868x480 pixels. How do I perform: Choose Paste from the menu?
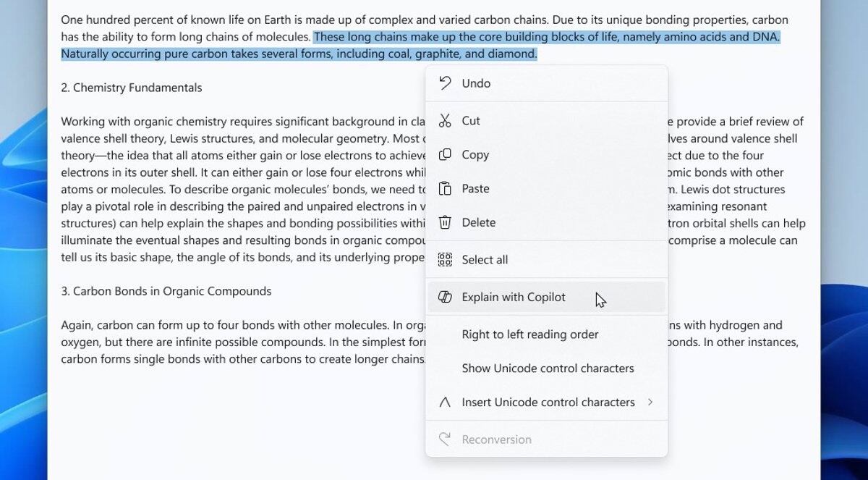475,188
